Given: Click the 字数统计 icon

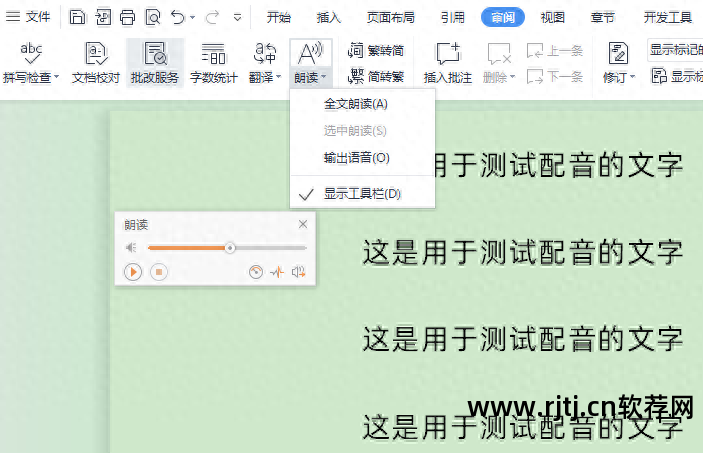Looking at the screenshot, I should (x=213, y=53).
